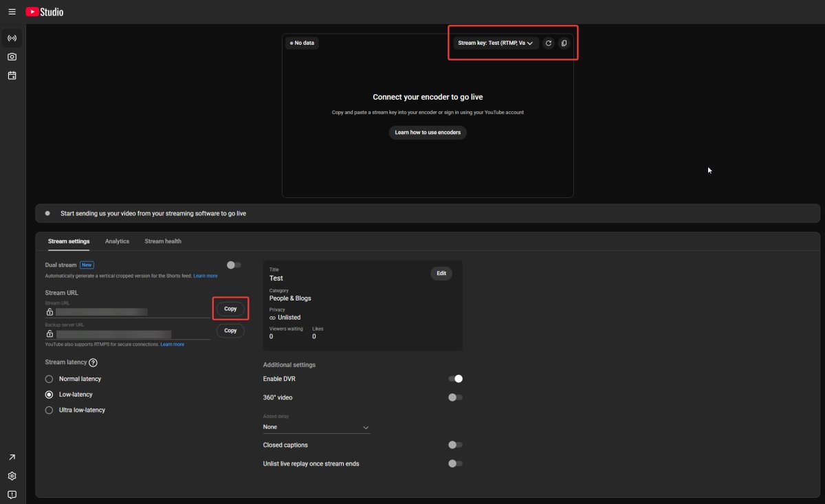Click the Unlisted link privacy icon
The image size is (825, 504).
272,318
